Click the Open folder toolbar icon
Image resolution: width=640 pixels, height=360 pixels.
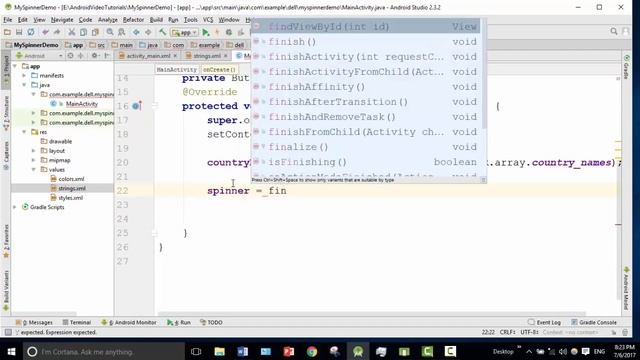pos(7,32)
